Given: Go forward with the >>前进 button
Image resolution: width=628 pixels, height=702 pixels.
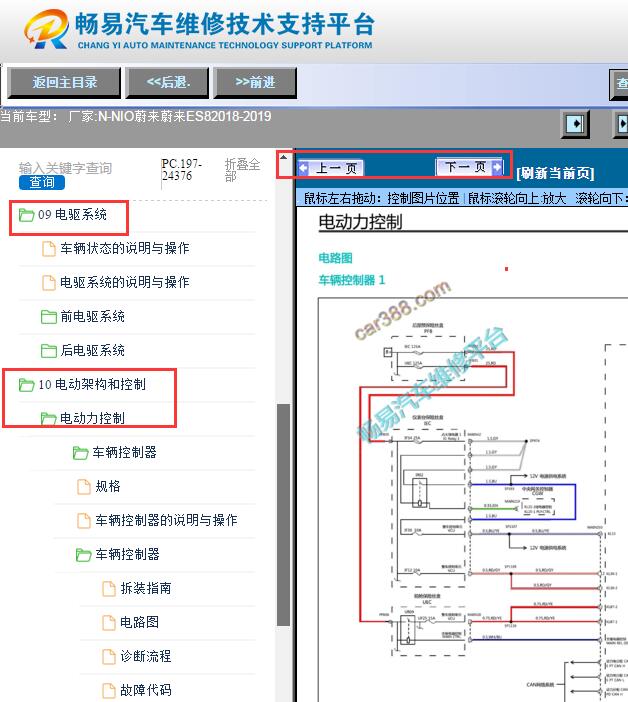Looking at the screenshot, I should 255,82.
